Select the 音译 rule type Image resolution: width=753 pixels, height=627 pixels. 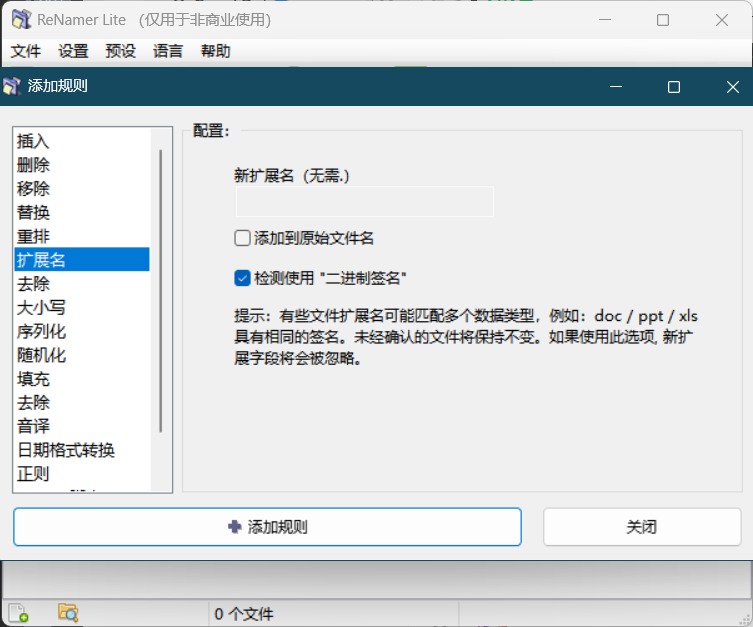(82, 426)
